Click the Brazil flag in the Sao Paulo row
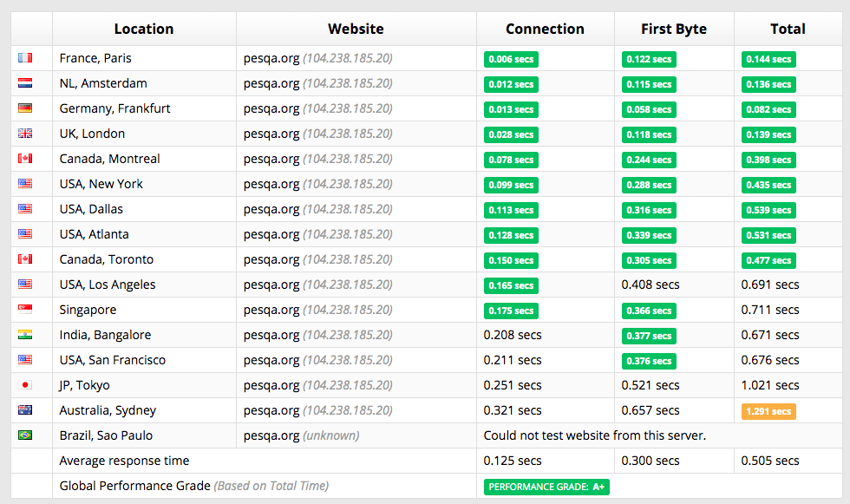 [25, 435]
